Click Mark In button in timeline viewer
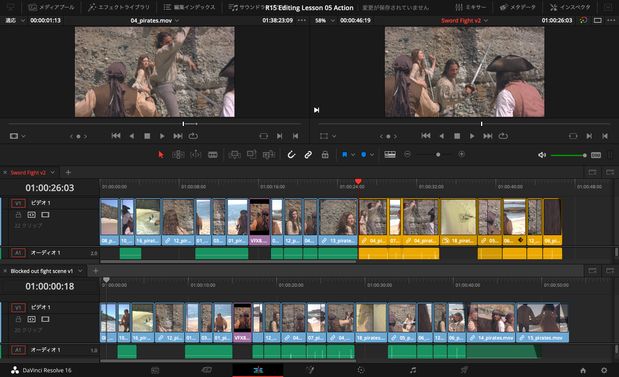Image resolution: width=619 pixels, height=377 pixels. click(x=589, y=136)
